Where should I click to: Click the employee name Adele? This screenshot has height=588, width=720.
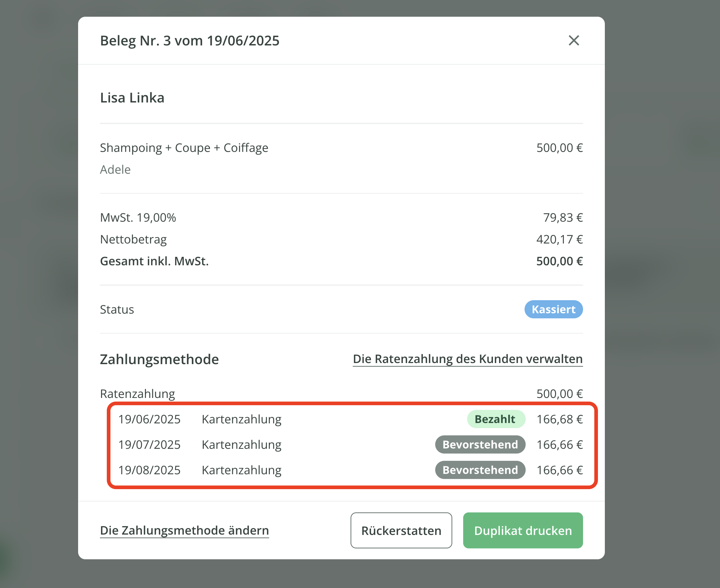click(x=115, y=170)
